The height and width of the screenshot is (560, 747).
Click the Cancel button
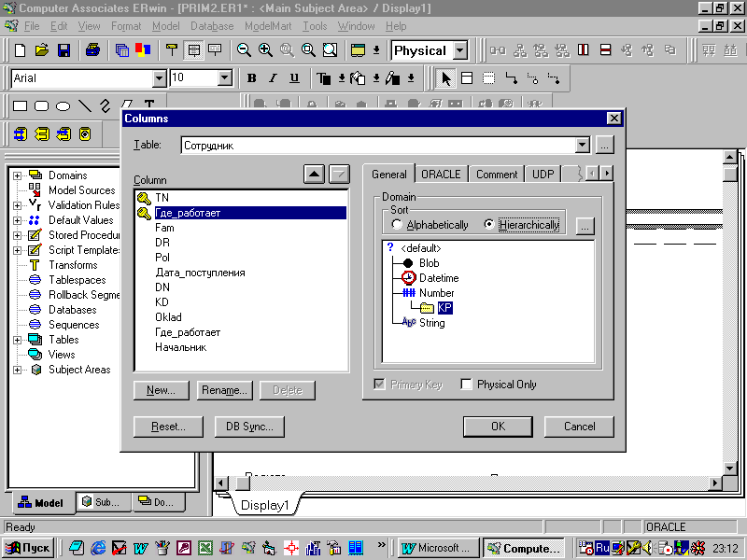coord(579,427)
